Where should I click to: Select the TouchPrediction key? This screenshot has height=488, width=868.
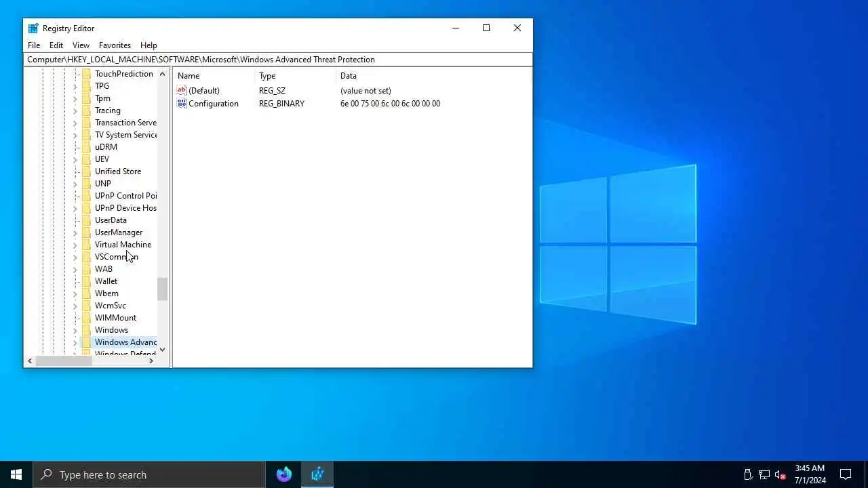pos(123,74)
